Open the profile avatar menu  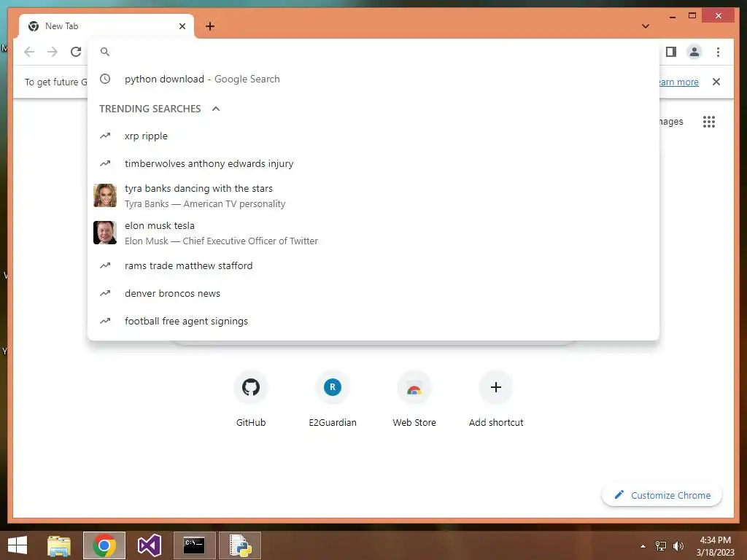coord(694,52)
